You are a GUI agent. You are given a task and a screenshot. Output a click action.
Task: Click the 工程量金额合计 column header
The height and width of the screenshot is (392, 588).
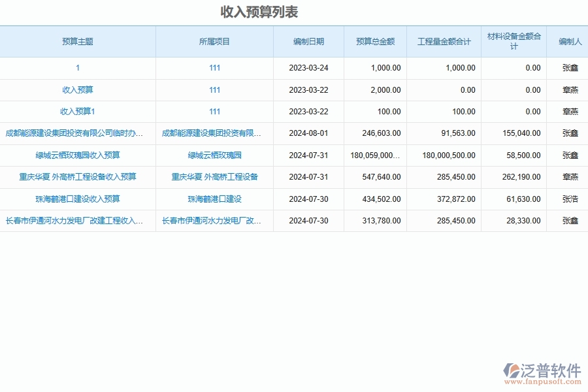[444, 41]
